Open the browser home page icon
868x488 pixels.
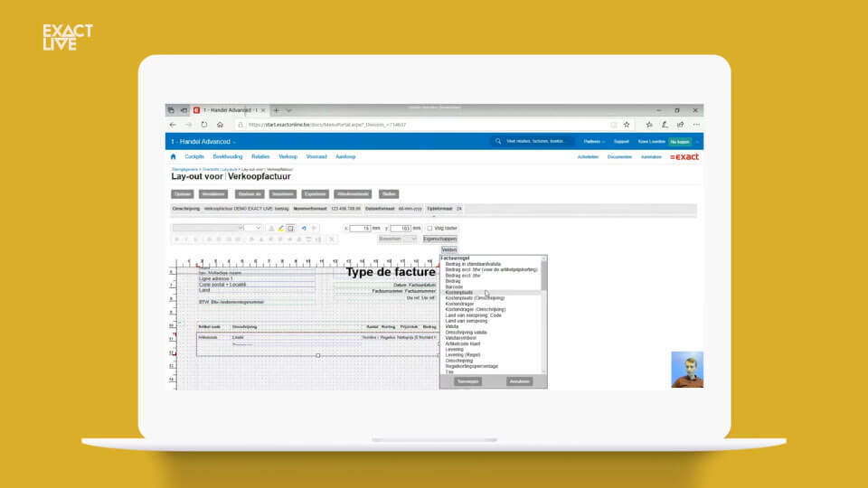(220, 125)
